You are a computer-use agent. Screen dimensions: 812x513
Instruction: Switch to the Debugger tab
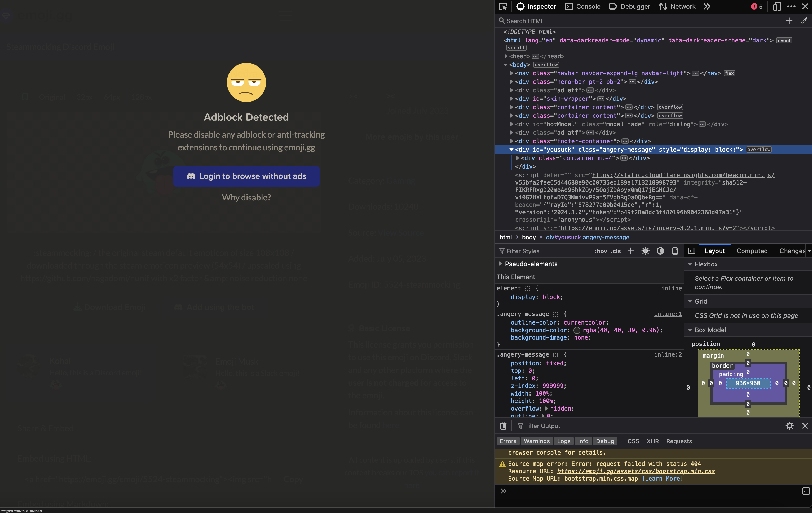click(630, 6)
